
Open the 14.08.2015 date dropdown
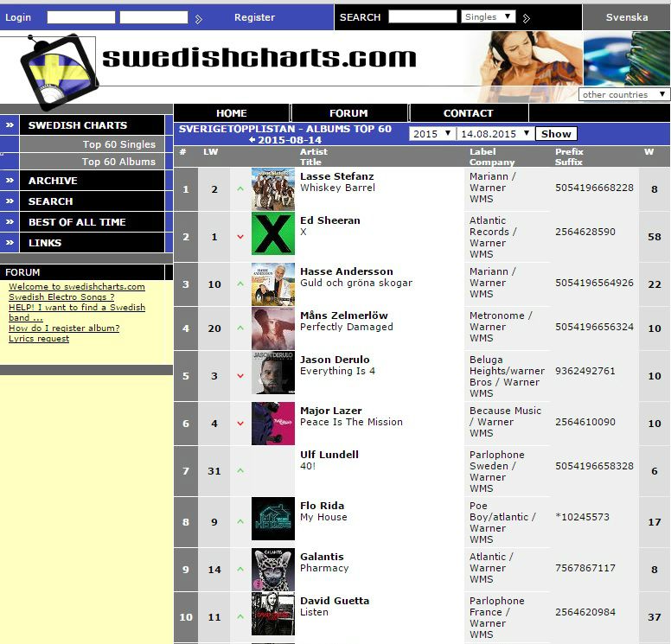pyautogui.click(x=495, y=134)
